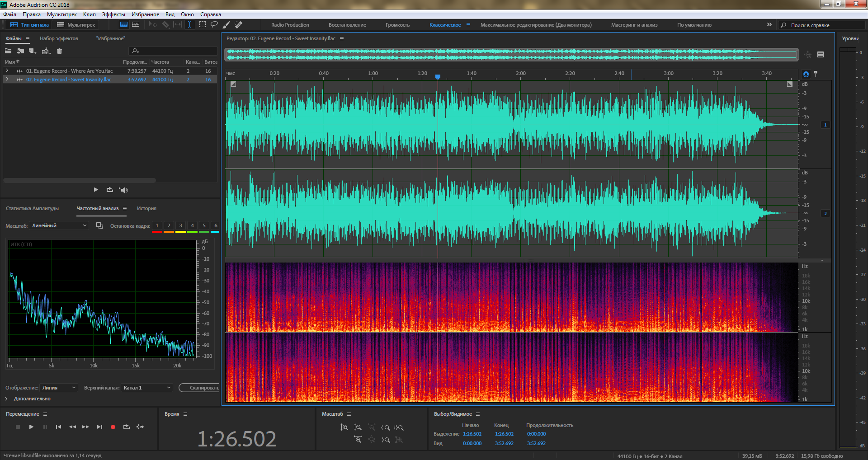Click Zoom In at In Point icon

coord(385,427)
